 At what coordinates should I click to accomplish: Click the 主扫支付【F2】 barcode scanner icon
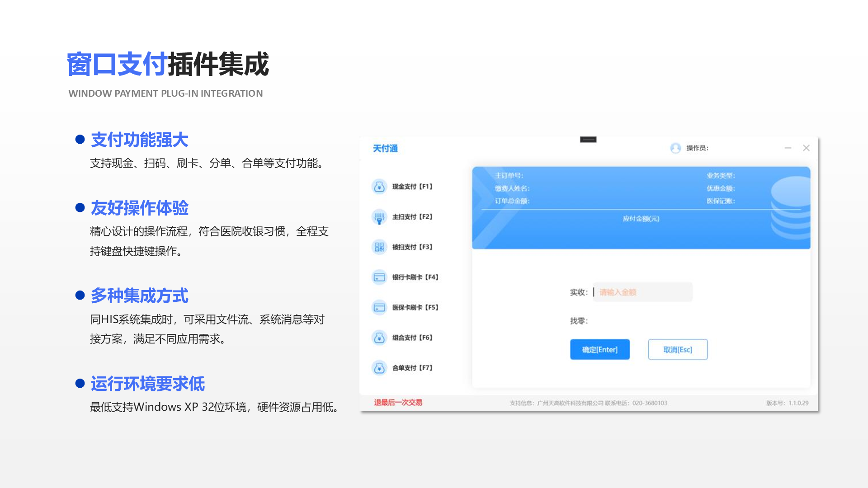[x=379, y=217]
